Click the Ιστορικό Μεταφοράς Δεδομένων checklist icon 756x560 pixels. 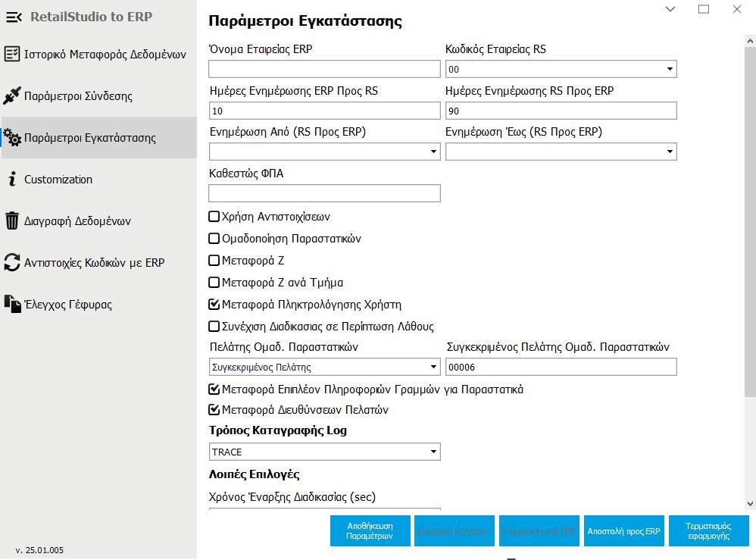click(x=12, y=55)
